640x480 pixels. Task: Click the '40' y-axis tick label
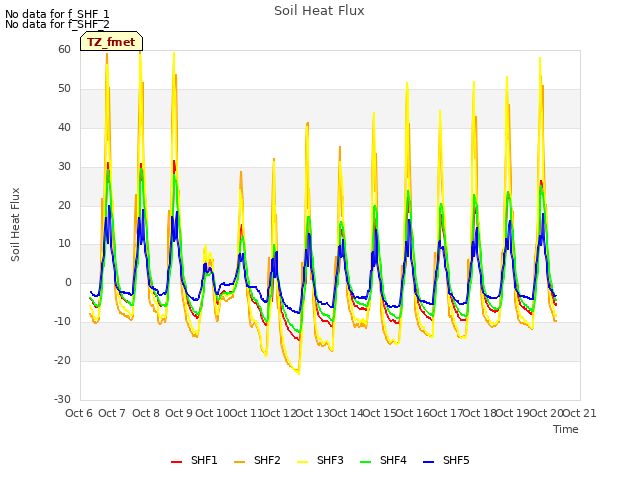coord(64,127)
